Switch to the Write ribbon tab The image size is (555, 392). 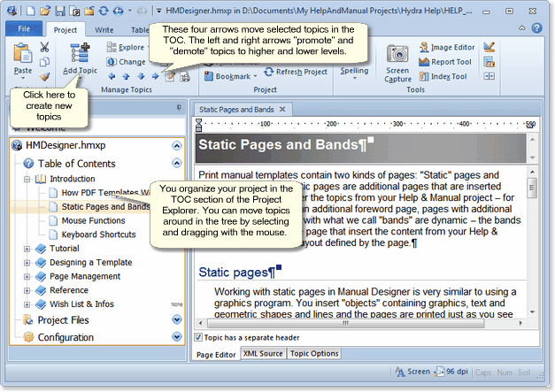(x=104, y=29)
